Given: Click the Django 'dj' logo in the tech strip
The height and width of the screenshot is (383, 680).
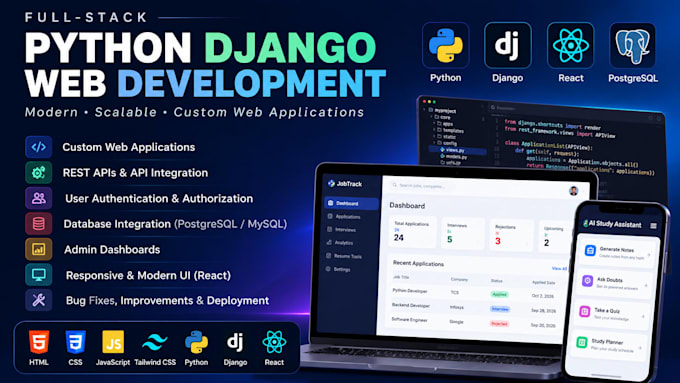Looking at the screenshot, I should (x=235, y=342).
